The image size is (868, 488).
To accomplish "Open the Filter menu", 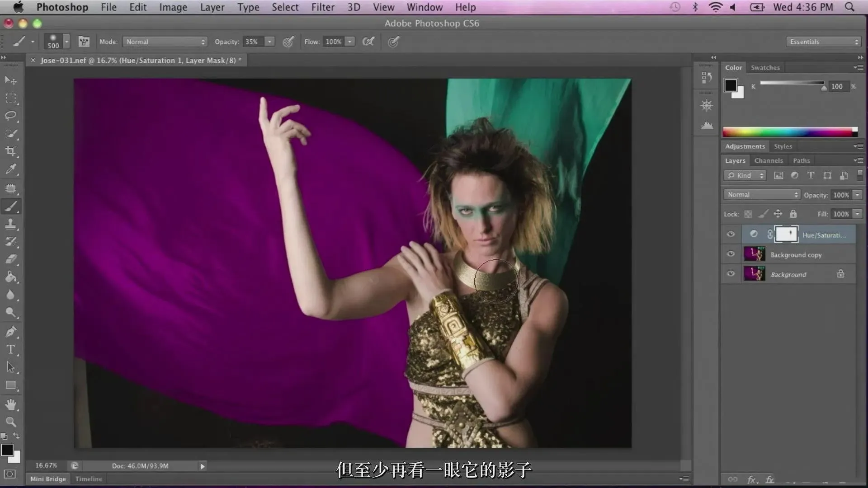I will pyautogui.click(x=322, y=7).
